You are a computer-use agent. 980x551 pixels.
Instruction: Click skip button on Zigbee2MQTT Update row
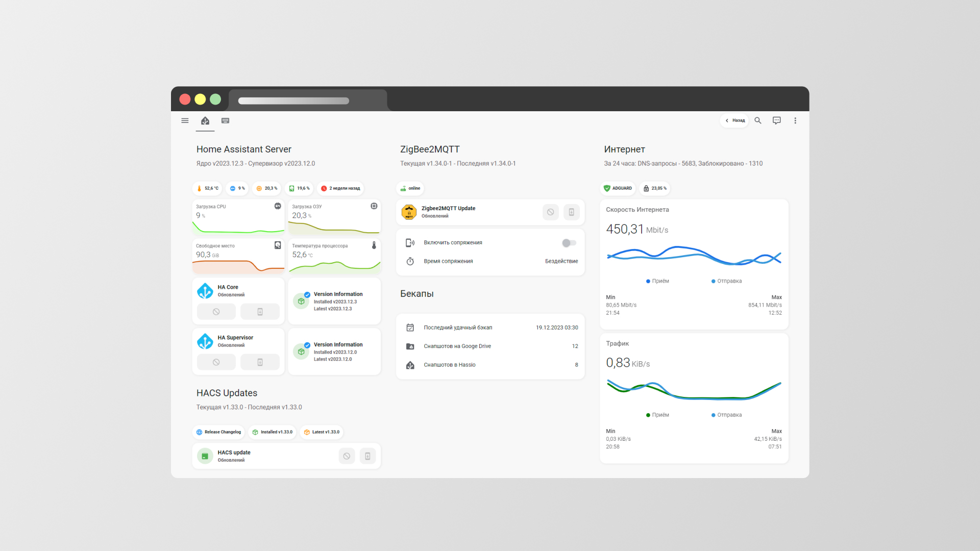coord(550,212)
